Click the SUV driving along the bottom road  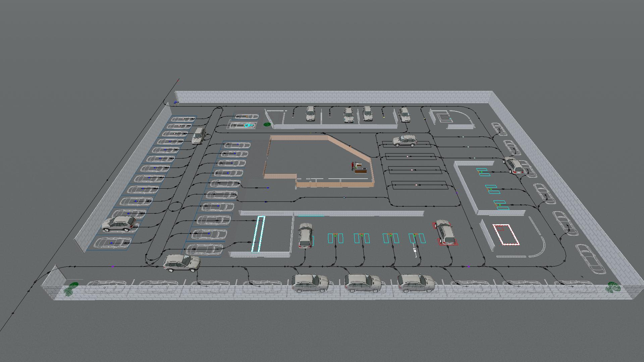(x=181, y=263)
